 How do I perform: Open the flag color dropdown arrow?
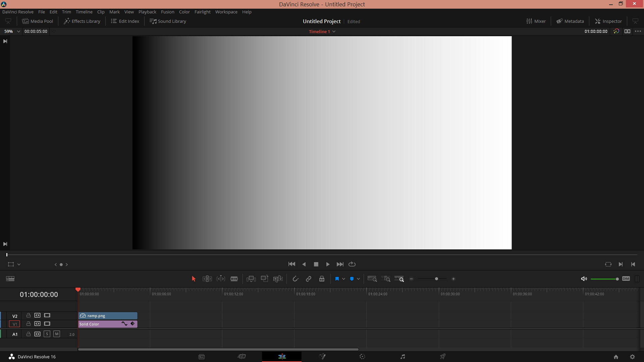click(343, 279)
